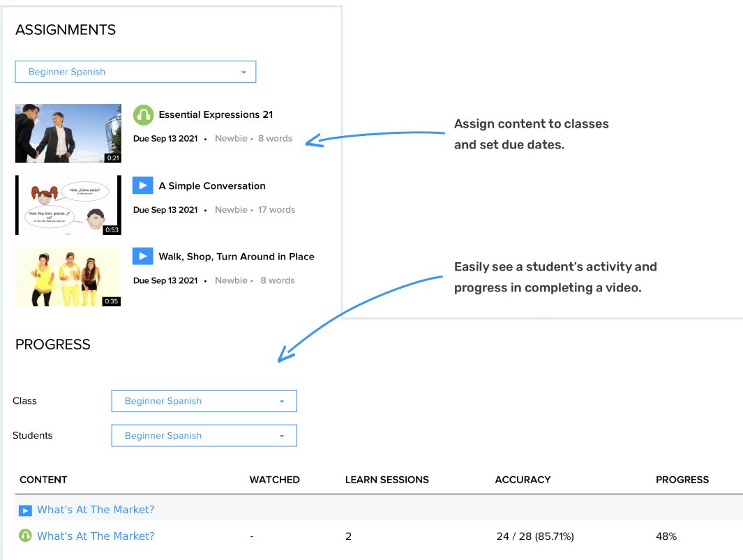Open the Students dropdown selector
The width and height of the screenshot is (743, 560).
(204, 436)
